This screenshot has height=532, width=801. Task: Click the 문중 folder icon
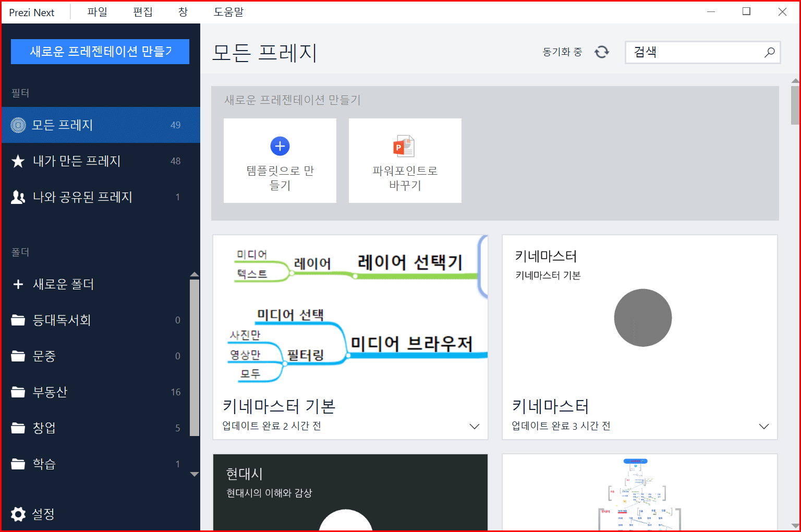(18, 356)
